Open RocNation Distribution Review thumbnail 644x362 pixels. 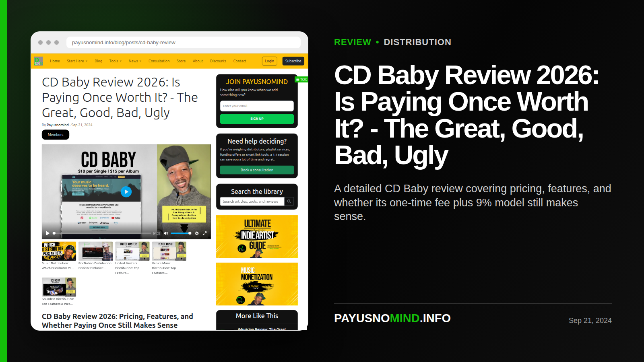96,251
